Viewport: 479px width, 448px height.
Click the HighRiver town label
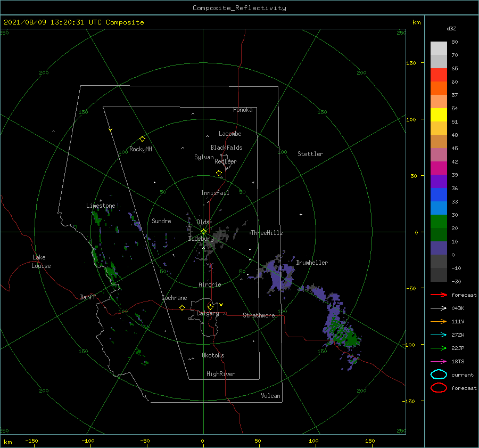[221, 374]
